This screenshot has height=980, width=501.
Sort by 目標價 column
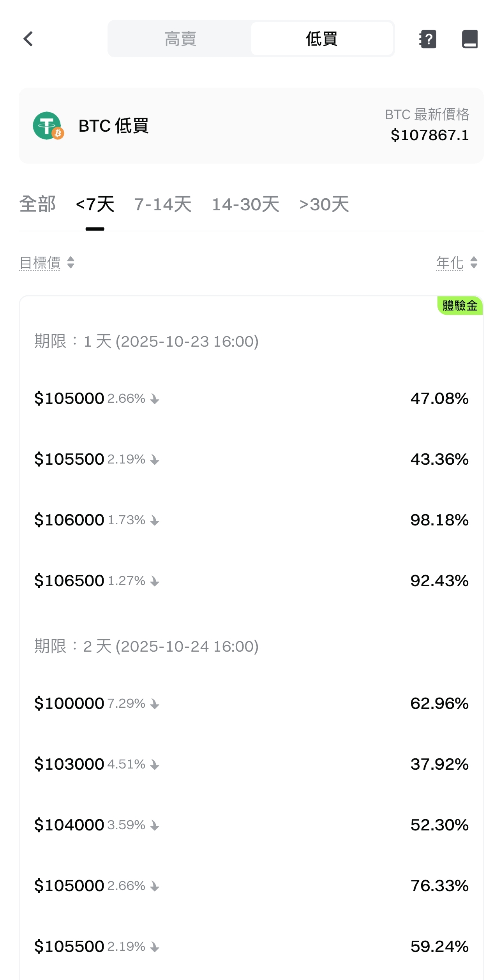tap(47, 263)
